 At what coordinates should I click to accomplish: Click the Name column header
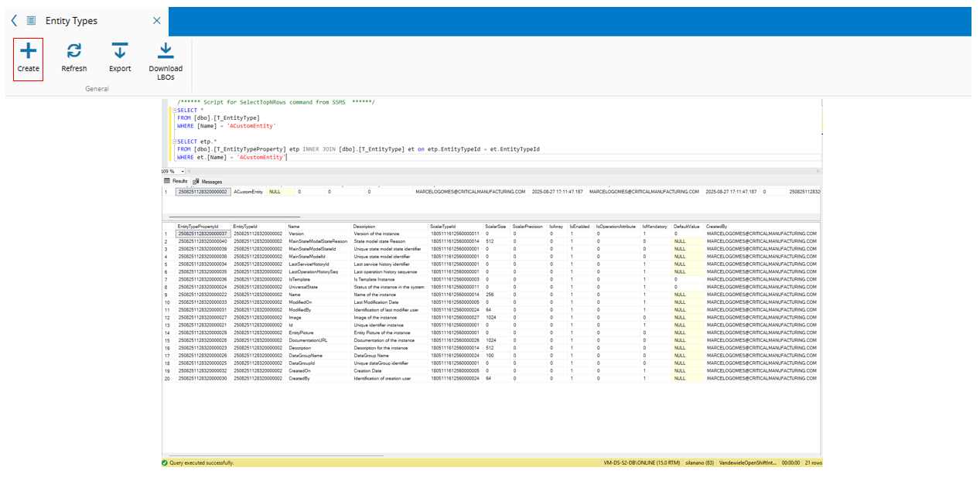click(319, 227)
